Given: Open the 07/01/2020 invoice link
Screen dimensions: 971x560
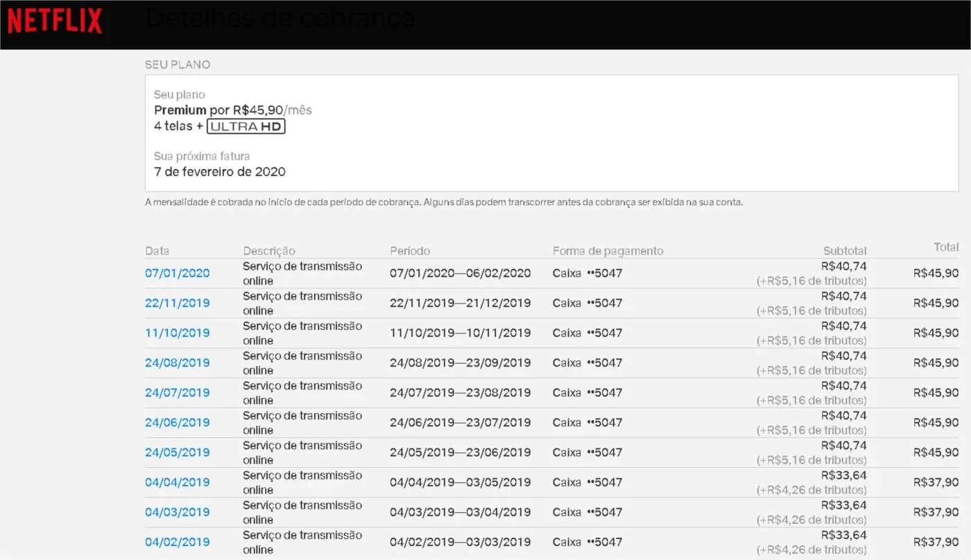Looking at the screenshot, I should [178, 273].
